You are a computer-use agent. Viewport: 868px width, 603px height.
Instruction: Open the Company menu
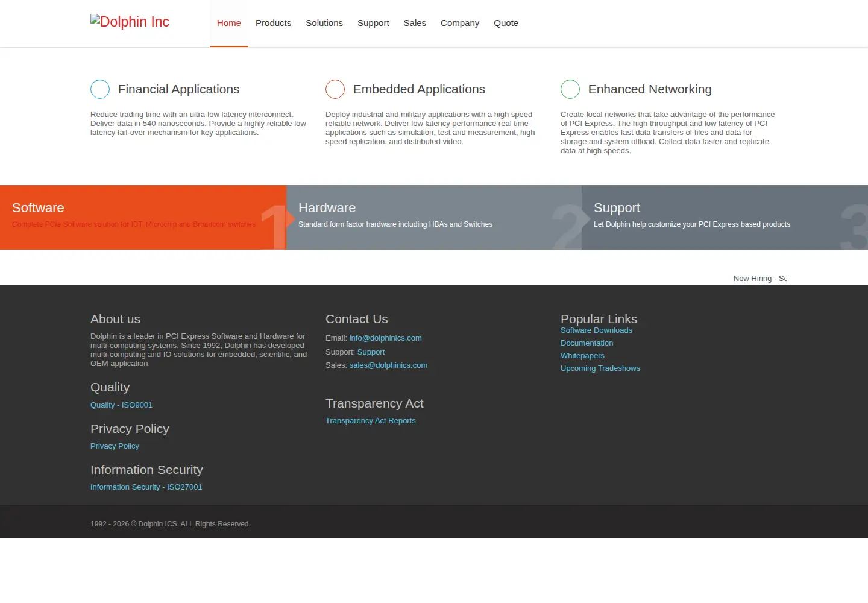pos(460,23)
